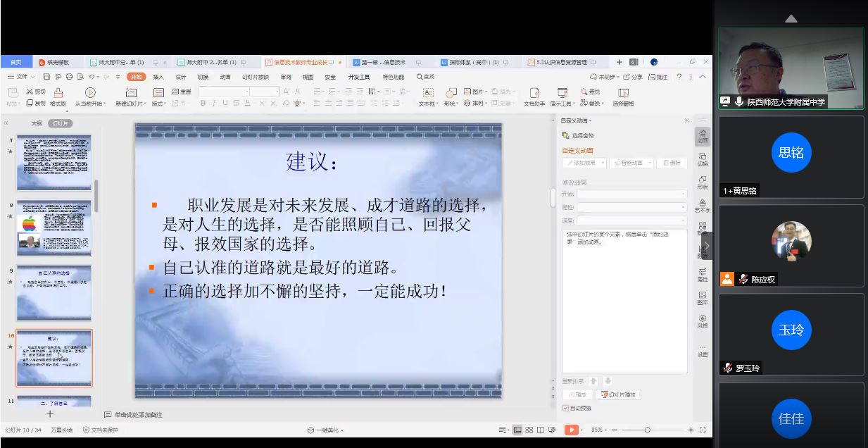Click the Share (分享) button
The height and width of the screenshot is (448, 868).
pyautogui.click(x=633, y=77)
